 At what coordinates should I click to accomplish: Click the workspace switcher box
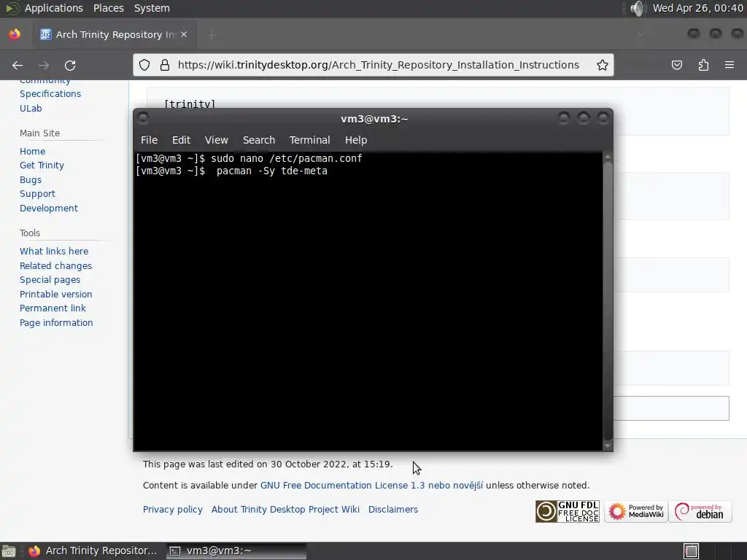[691, 551]
